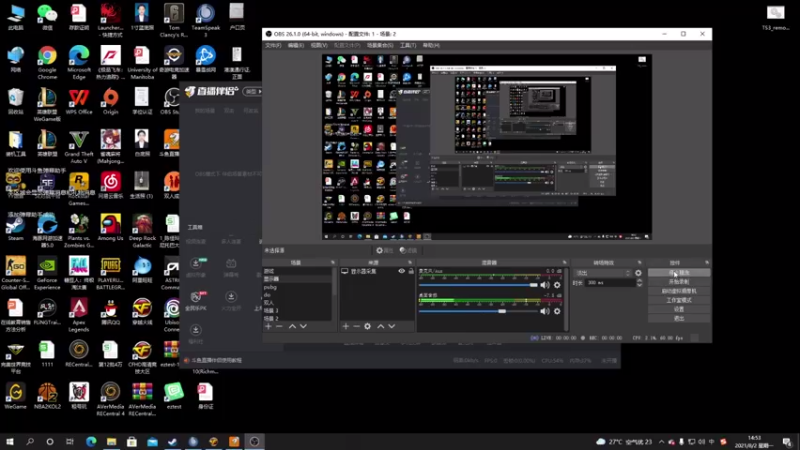This screenshot has height=450, width=800.
Task: Open settings gear for 麦克风/Aux channel
Action: [x=557, y=285]
